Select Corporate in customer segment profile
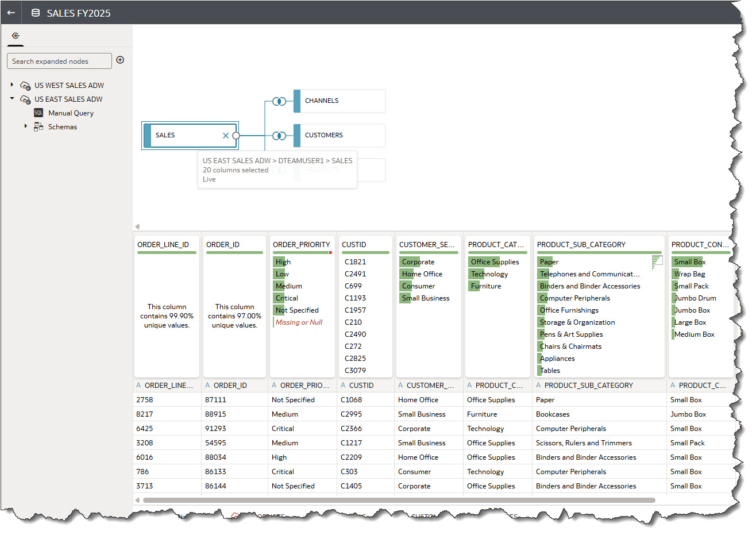Screen dimensions: 756x535 pyautogui.click(x=418, y=262)
